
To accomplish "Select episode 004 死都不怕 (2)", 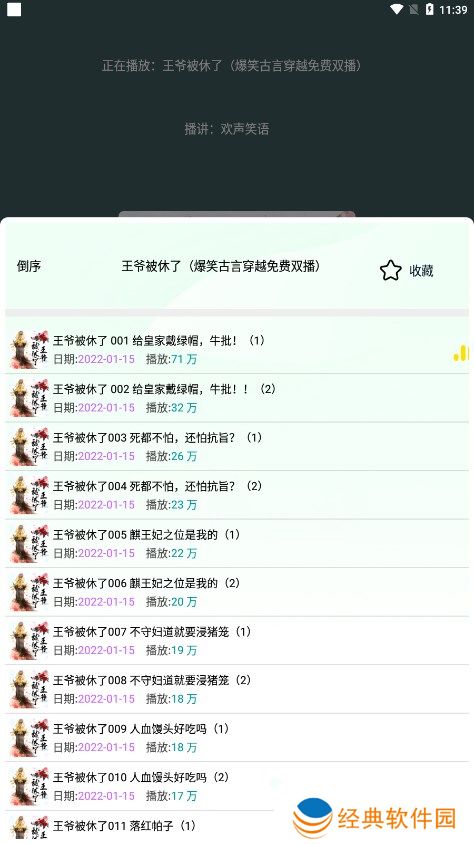I will pos(237,495).
